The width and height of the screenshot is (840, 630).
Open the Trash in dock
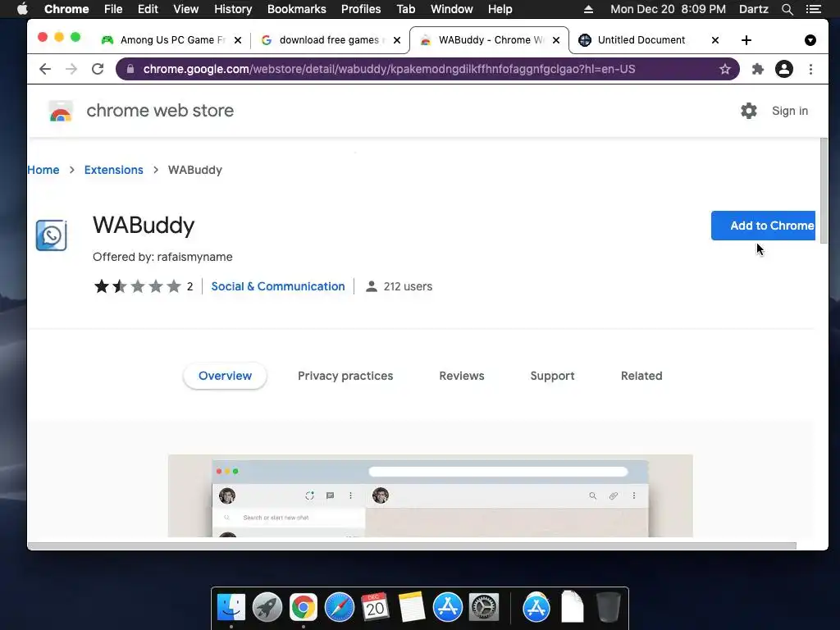[609, 608]
